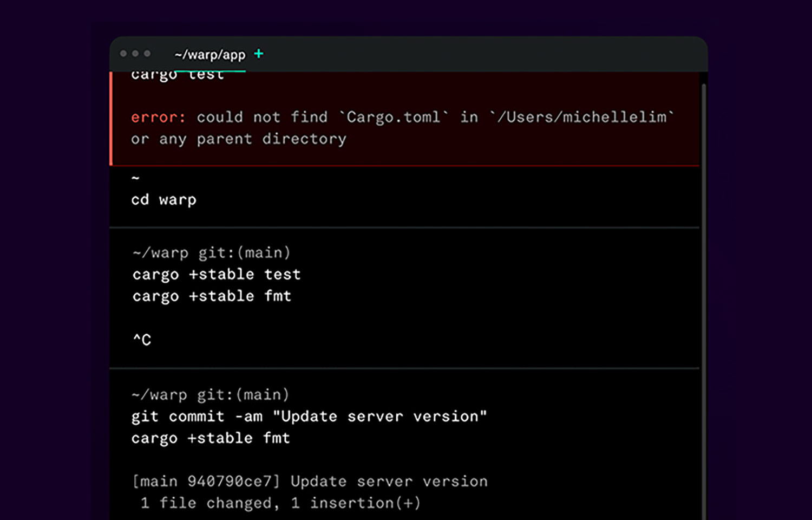The image size is (812, 520).
Task: Click the red "error:" label
Action: (x=158, y=117)
